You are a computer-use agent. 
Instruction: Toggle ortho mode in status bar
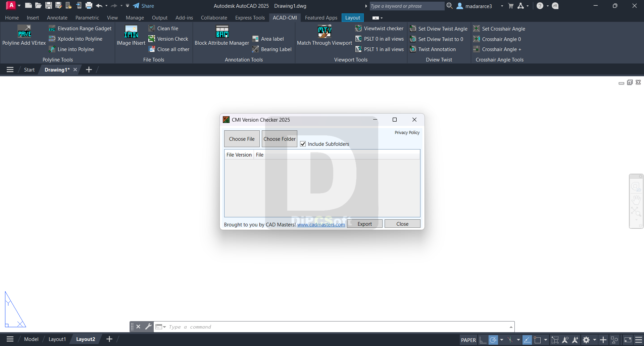[483, 340]
